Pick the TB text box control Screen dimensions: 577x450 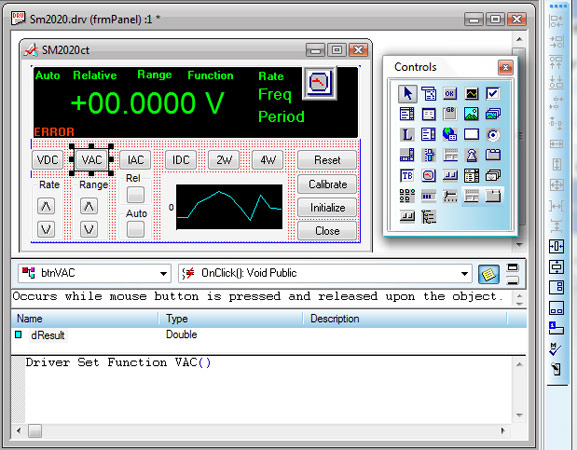pos(407,176)
